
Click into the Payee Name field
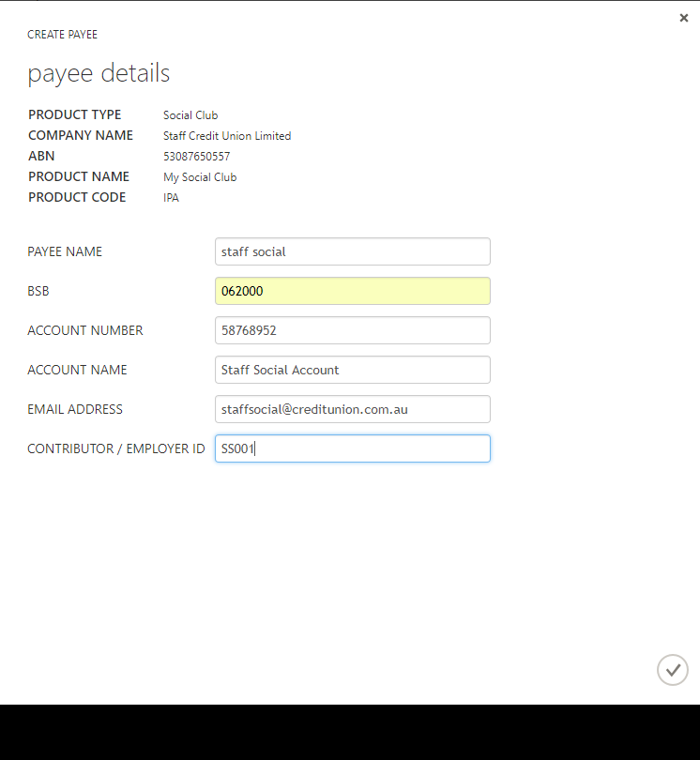click(353, 251)
